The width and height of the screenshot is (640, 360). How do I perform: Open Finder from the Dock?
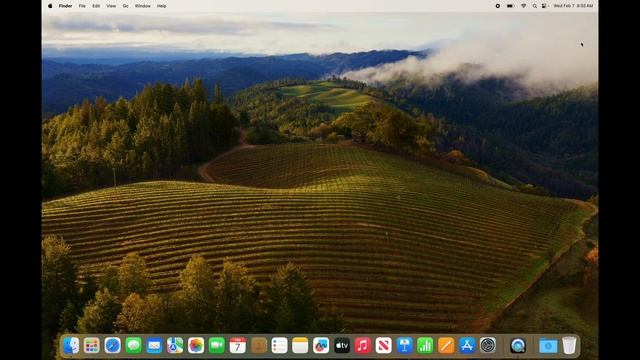coord(71,346)
